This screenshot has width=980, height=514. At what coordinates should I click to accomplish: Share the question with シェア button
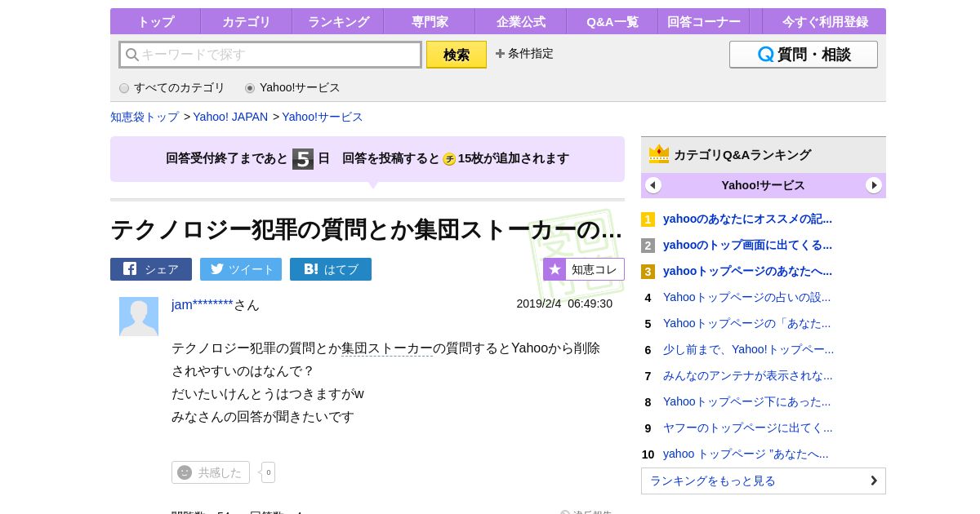point(151,269)
